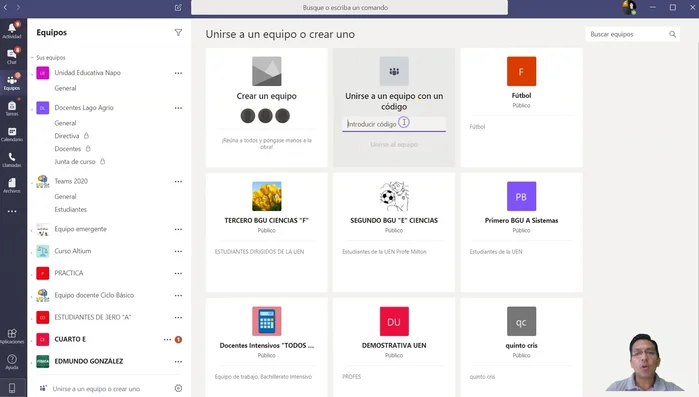Open more options for Unidad Educativa Napo
The image size is (699, 397).
(178, 73)
